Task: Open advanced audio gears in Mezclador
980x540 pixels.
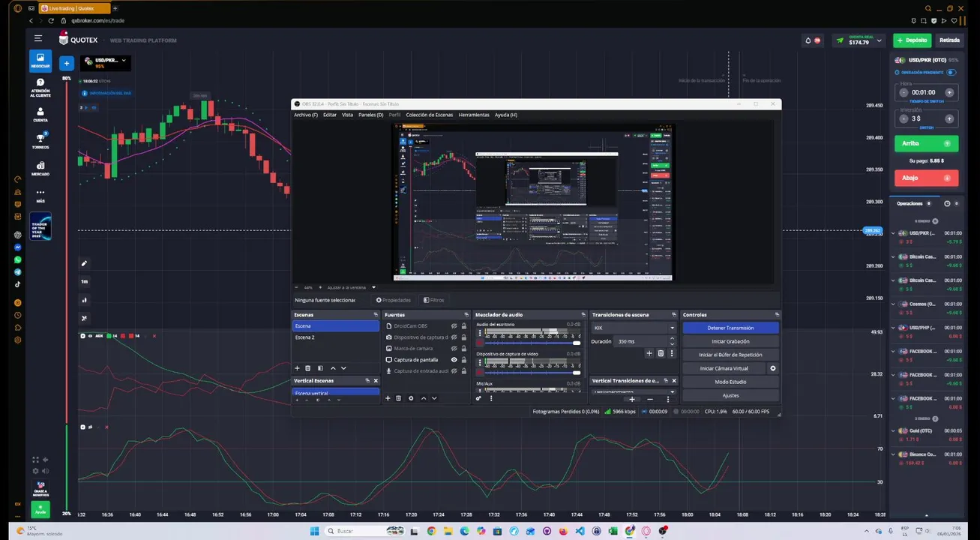Action: point(478,398)
